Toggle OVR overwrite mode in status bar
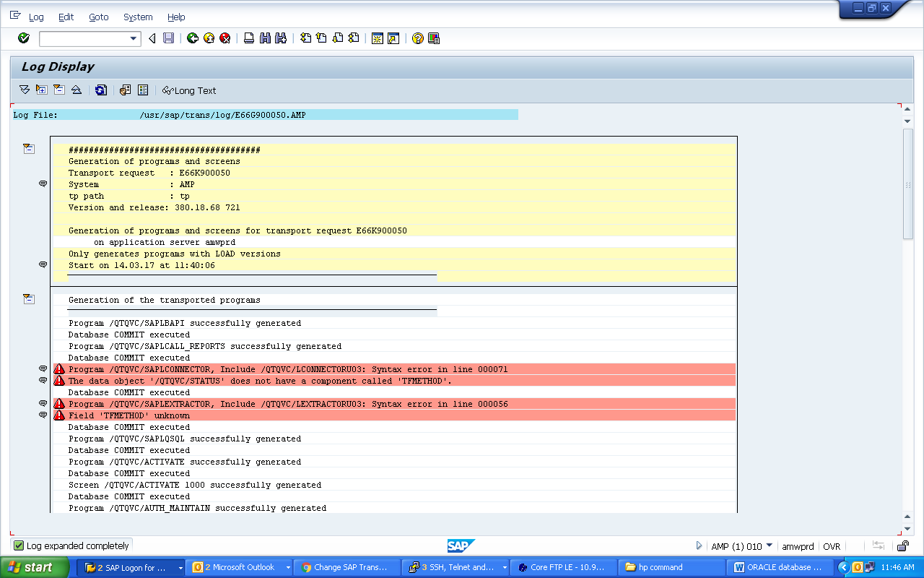 pyautogui.click(x=832, y=546)
